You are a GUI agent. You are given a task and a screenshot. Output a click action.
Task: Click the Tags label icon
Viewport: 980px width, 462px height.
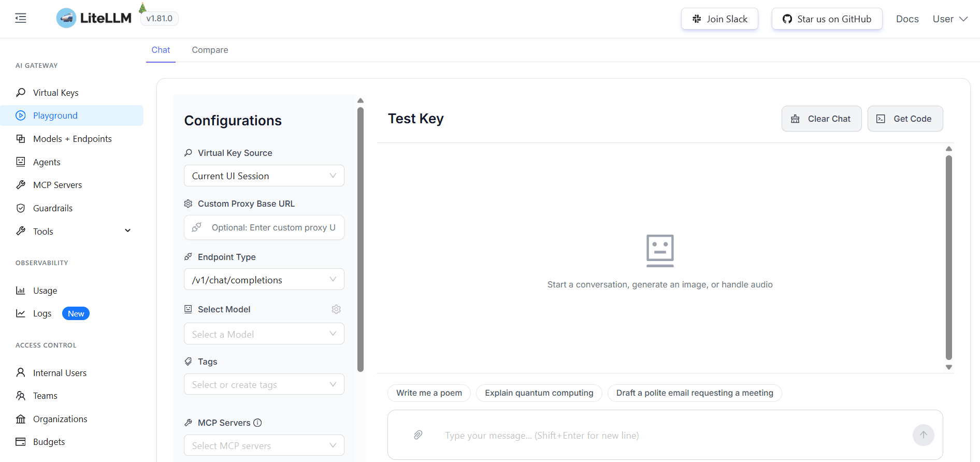188,362
